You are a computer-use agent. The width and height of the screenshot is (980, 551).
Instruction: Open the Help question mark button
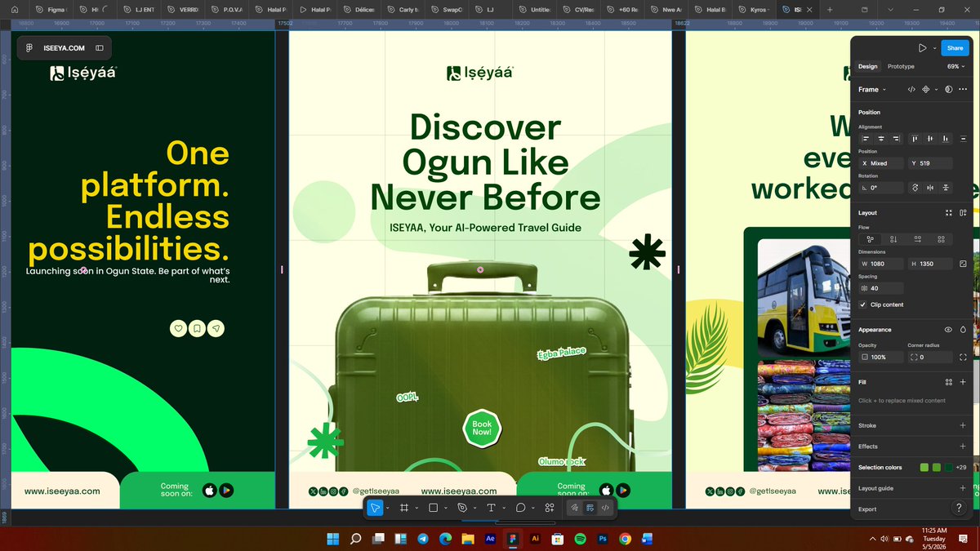[x=960, y=508]
